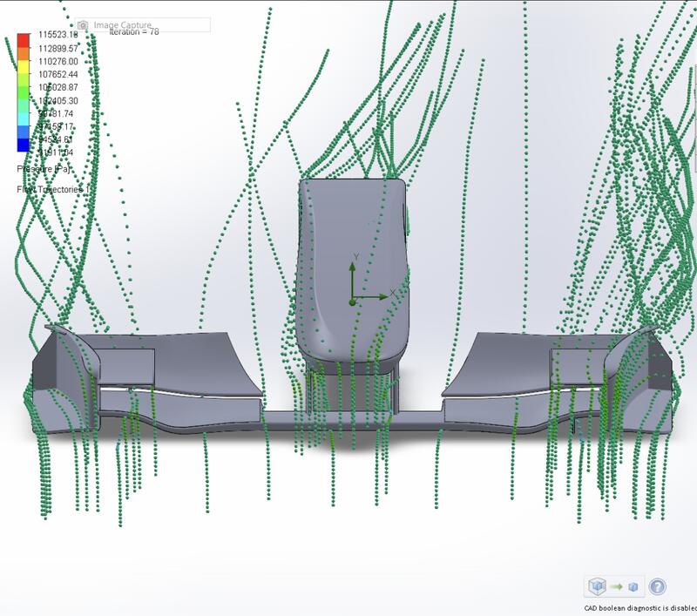Select legend value 112899.57

tap(58, 49)
